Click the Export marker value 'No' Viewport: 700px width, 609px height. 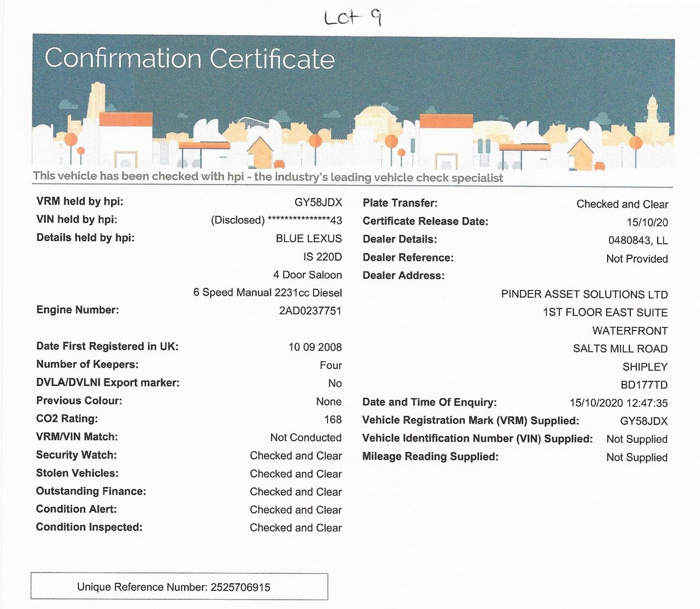(x=335, y=383)
